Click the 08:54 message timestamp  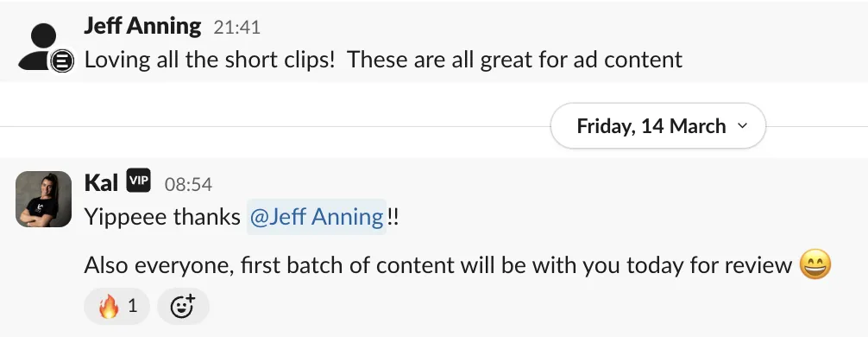tap(188, 184)
